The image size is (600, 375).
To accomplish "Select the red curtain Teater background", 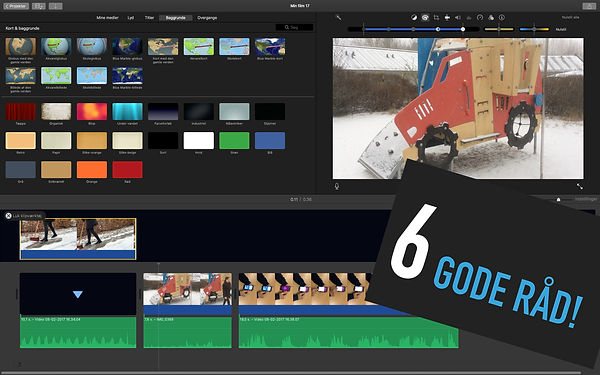I will click(x=21, y=111).
